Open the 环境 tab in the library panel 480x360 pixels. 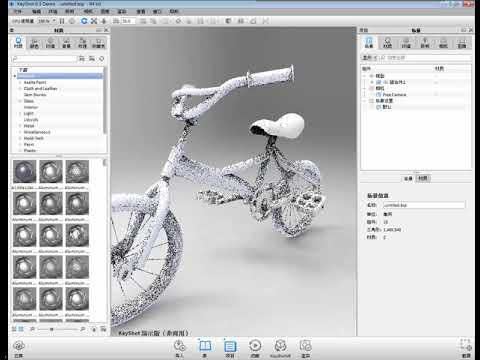[x=50, y=43]
